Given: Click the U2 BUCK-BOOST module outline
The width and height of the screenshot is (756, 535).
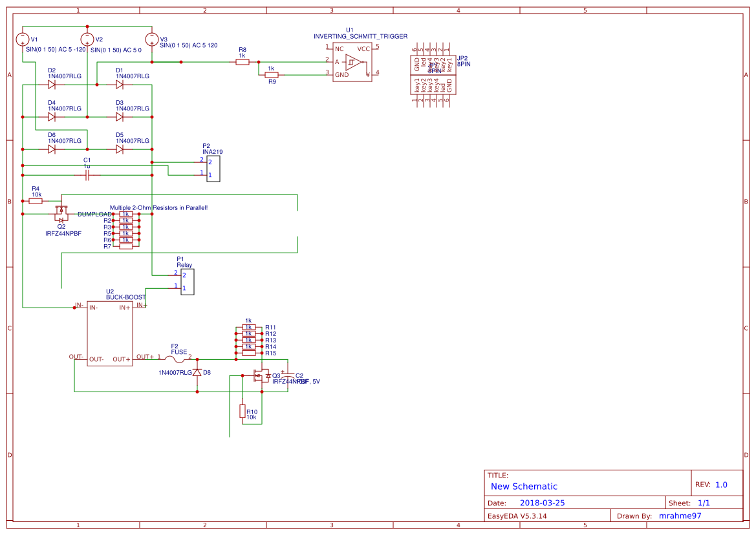Looking at the screenshot, I should tap(109, 333).
